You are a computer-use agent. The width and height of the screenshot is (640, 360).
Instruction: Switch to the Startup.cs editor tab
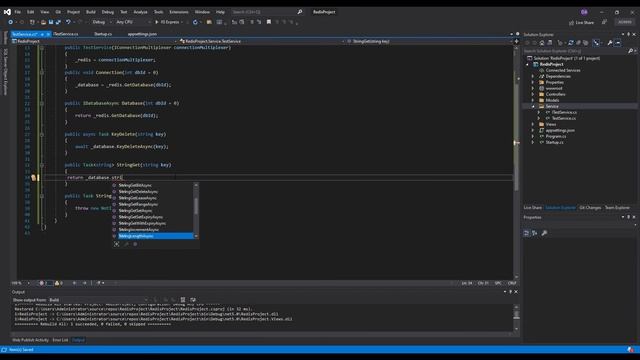pyautogui.click(x=103, y=34)
